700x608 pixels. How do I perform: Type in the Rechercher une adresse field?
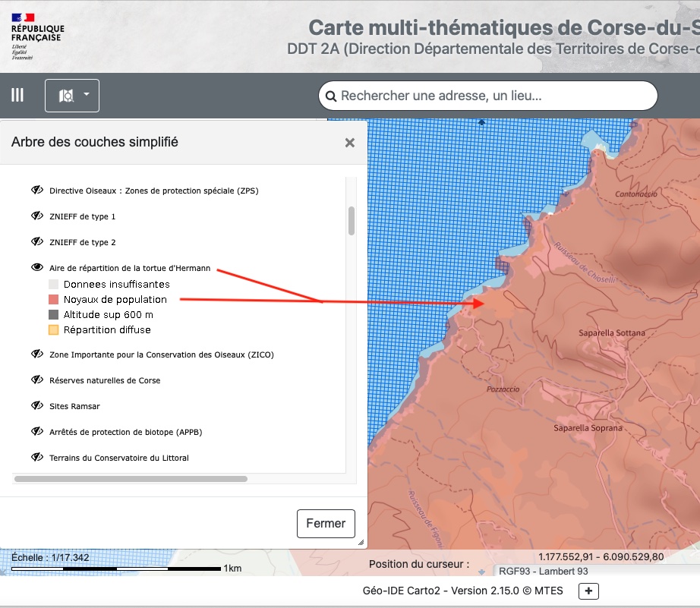(x=493, y=96)
